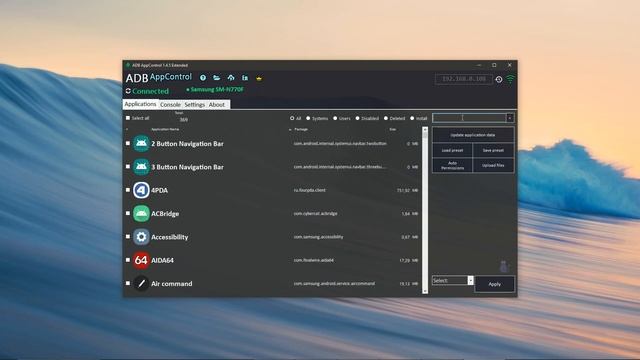The image size is (640, 360).
Task: Tick checkbox for Accessibility
Action: 128,236
